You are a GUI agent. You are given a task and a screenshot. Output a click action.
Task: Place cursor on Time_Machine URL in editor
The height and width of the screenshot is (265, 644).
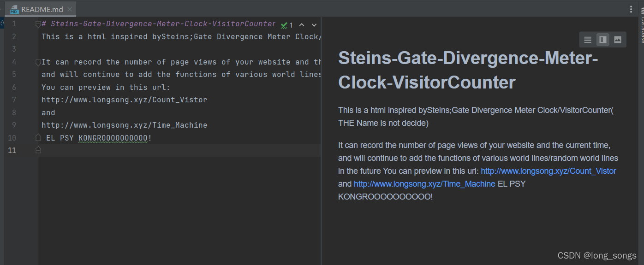tap(125, 125)
